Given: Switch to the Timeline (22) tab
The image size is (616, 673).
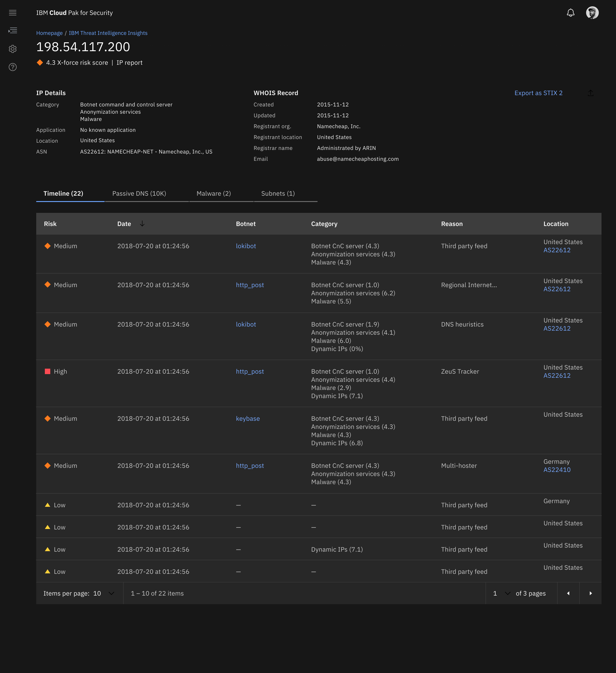Looking at the screenshot, I should [x=70, y=194].
